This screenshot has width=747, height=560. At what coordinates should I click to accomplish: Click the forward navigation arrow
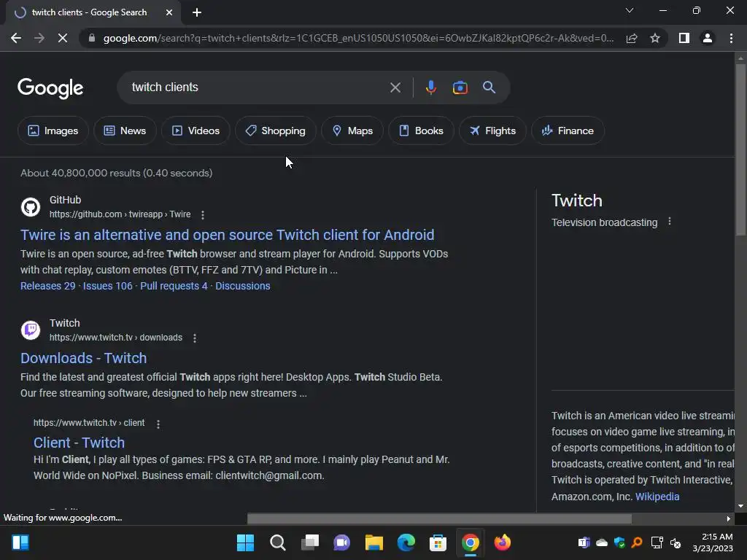tap(39, 38)
